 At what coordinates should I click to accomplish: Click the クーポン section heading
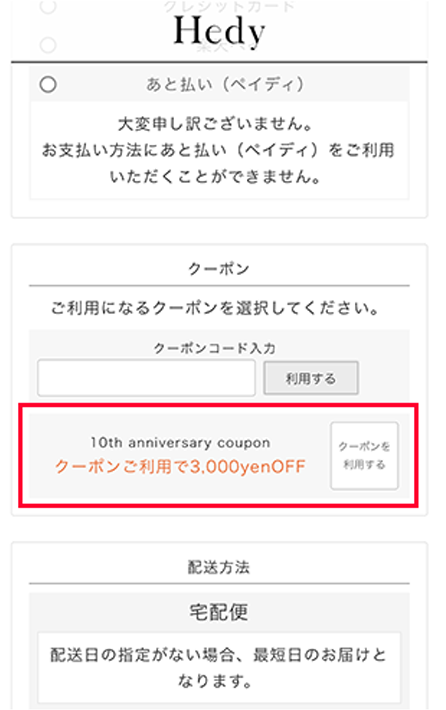(x=219, y=269)
